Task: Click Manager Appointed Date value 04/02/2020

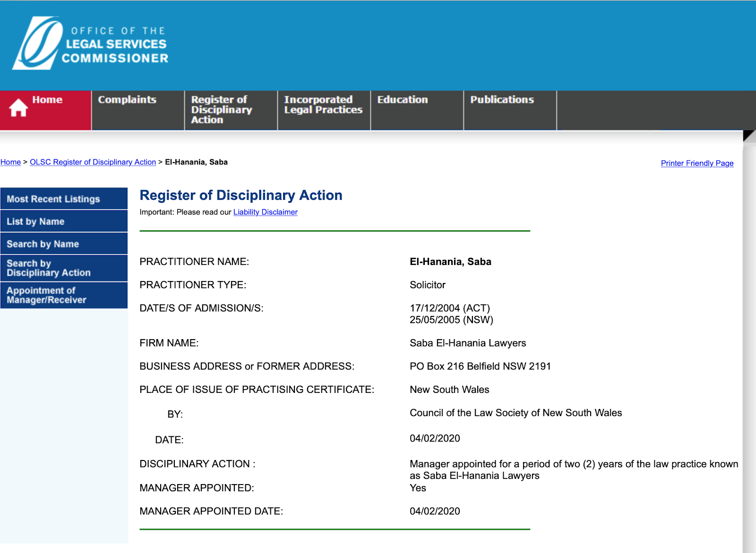Action: point(435,511)
